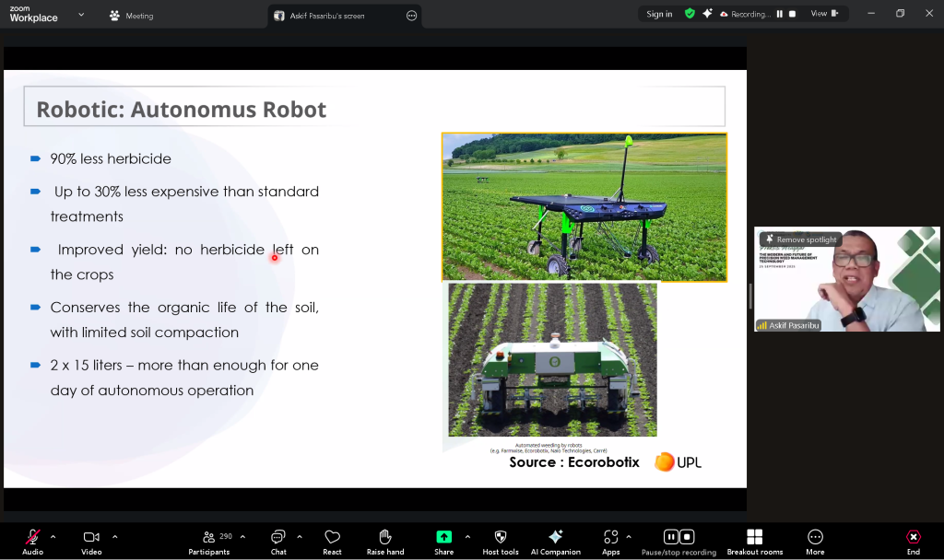This screenshot has height=560, width=944.
Task: Raise hand in the meeting
Action: pyautogui.click(x=385, y=537)
